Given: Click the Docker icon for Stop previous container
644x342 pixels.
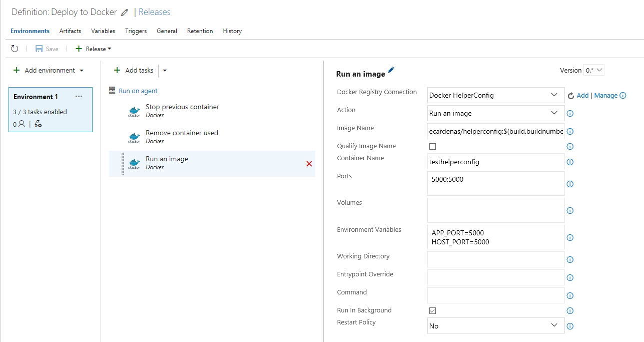Looking at the screenshot, I should point(134,111).
